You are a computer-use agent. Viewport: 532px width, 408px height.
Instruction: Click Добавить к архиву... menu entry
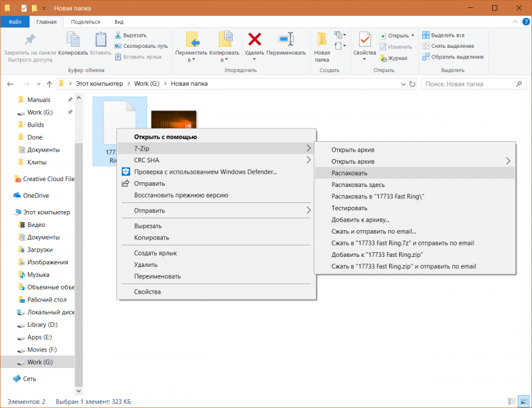414,220
